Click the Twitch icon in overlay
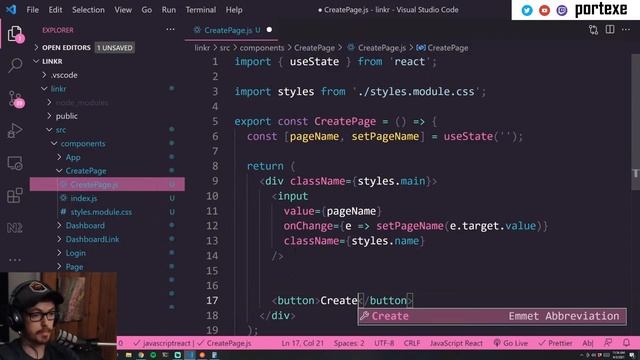This screenshot has height=360, width=640. click(562, 10)
